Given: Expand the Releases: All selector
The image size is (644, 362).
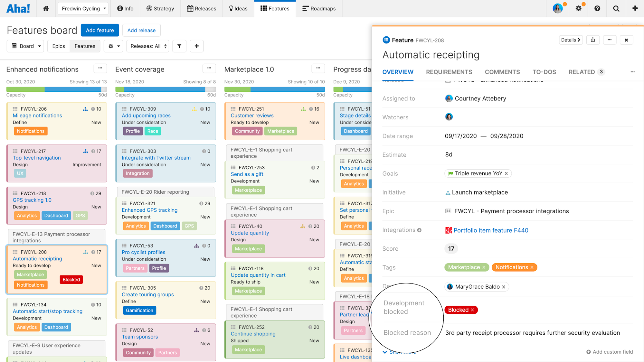Looking at the screenshot, I should tap(148, 46).
